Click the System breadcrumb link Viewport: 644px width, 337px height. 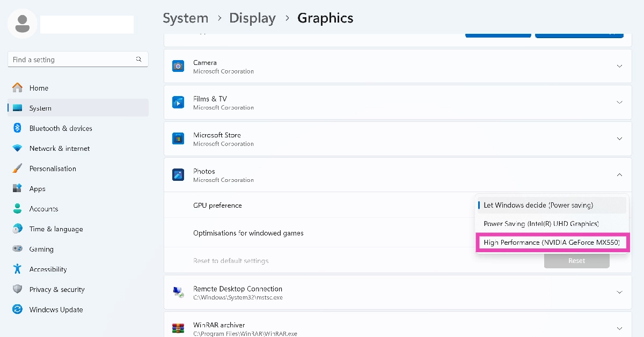click(185, 18)
